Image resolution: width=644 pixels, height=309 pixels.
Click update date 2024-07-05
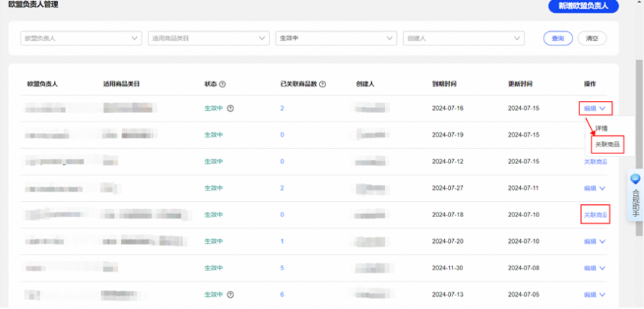[524, 295]
